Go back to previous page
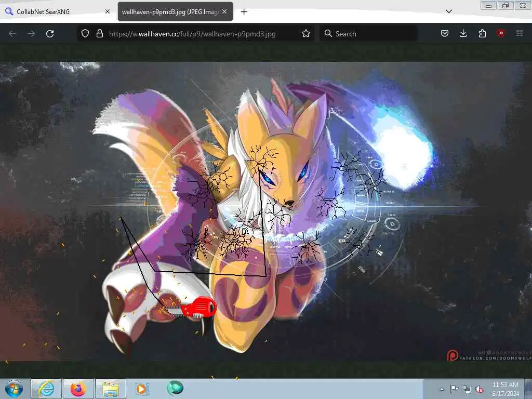 (x=12, y=34)
